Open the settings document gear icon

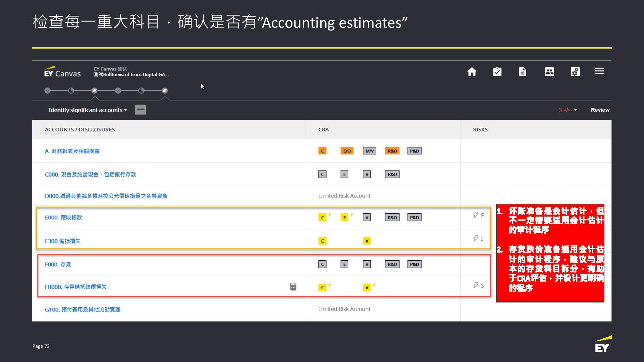(x=575, y=71)
